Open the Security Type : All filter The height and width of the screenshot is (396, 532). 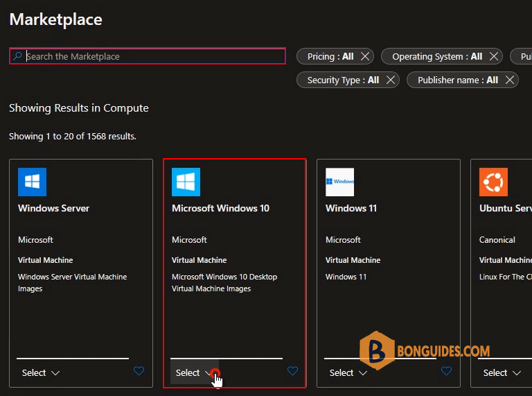click(x=343, y=80)
